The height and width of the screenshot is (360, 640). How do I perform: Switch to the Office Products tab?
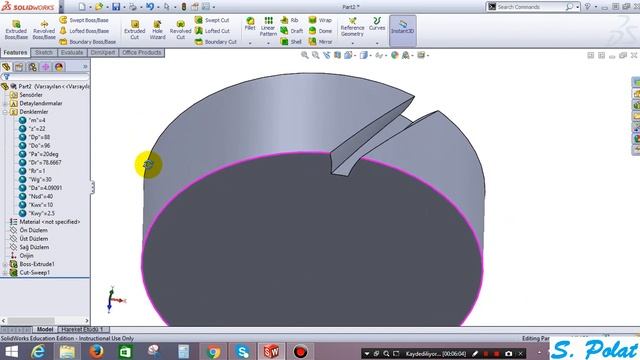(142, 53)
